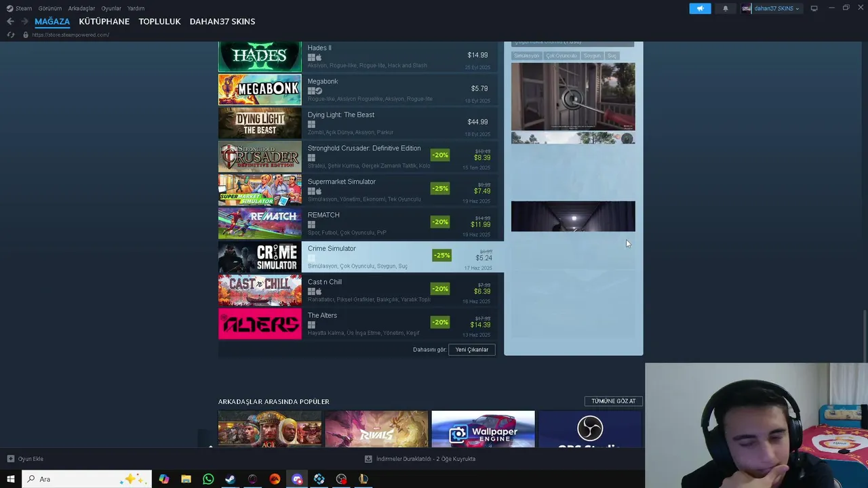Open the Wallpaper Engine card

[483, 429]
